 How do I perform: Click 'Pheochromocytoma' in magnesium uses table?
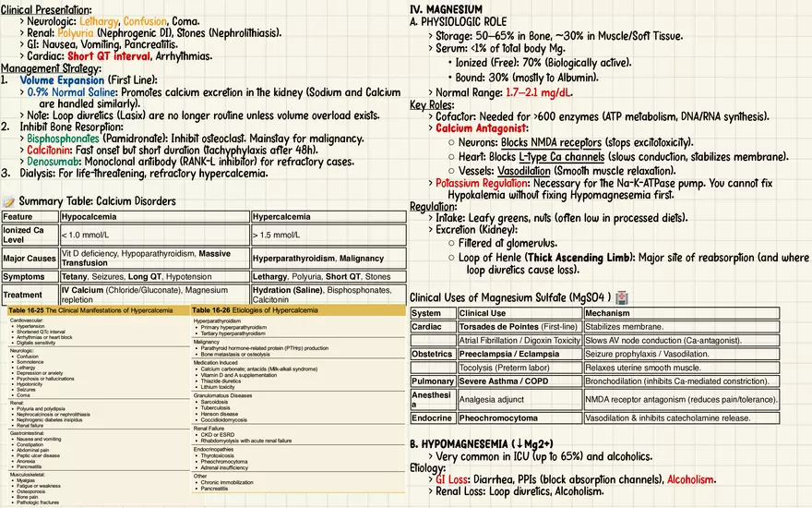coord(519,417)
